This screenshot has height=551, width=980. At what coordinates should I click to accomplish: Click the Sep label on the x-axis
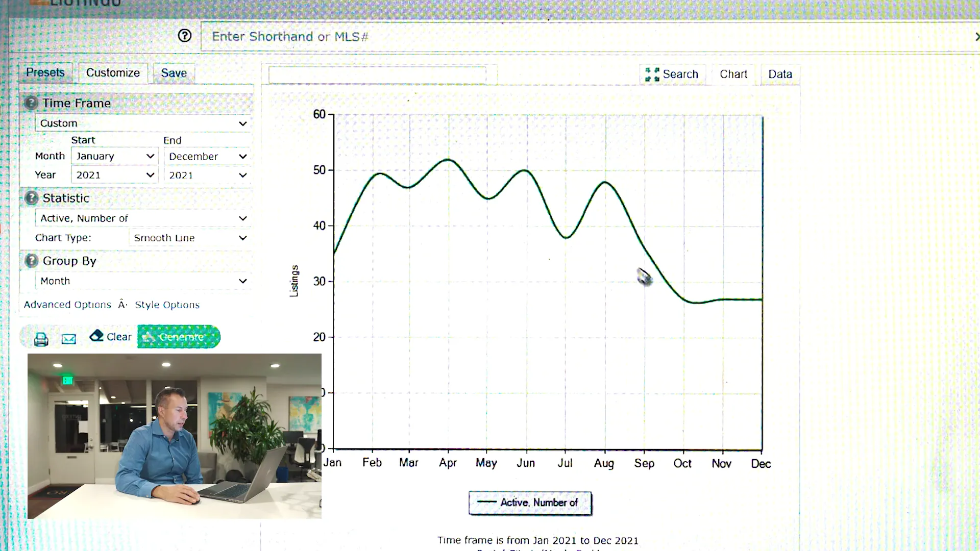pos(644,463)
